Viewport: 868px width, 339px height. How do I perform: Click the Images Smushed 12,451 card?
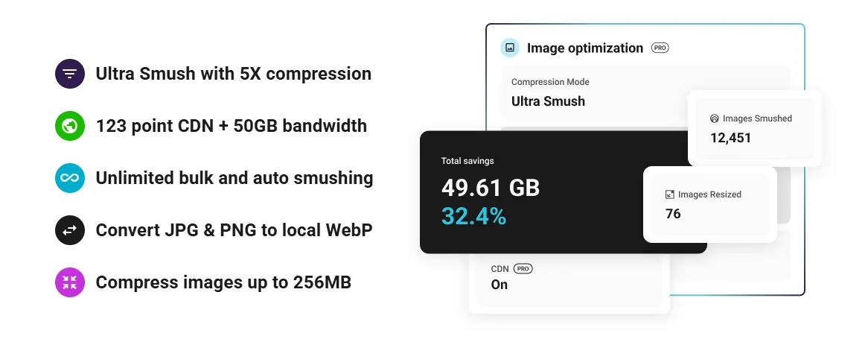click(x=754, y=128)
